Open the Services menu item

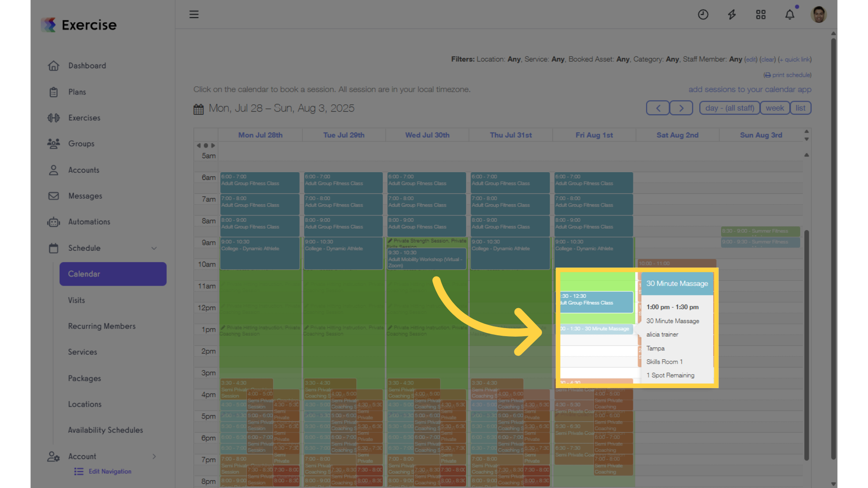pyautogui.click(x=82, y=352)
